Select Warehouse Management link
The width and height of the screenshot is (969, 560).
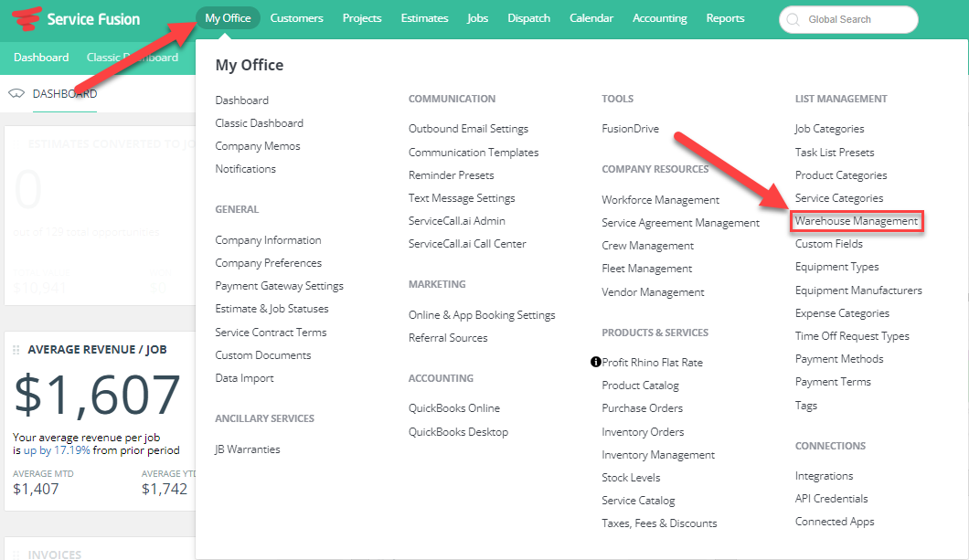point(857,221)
